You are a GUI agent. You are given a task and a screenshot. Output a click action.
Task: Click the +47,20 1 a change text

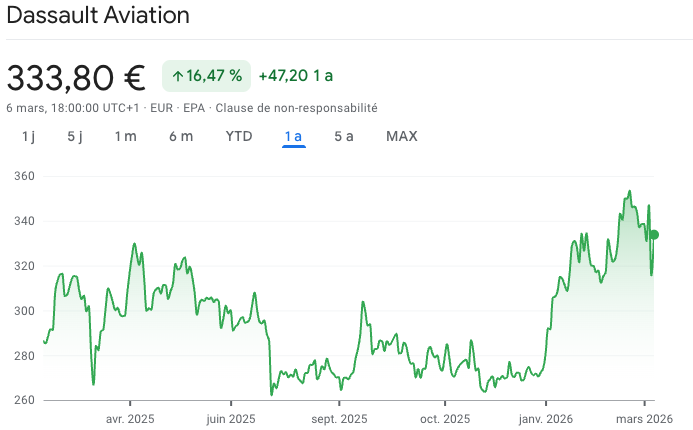click(296, 76)
